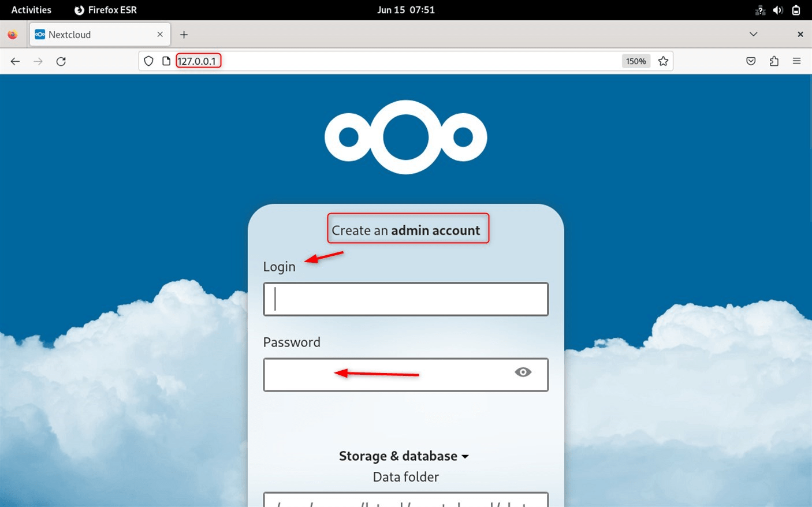The image size is (812, 507).
Task: Open the Pocket save icon
Action: click(x=751, y=61)
